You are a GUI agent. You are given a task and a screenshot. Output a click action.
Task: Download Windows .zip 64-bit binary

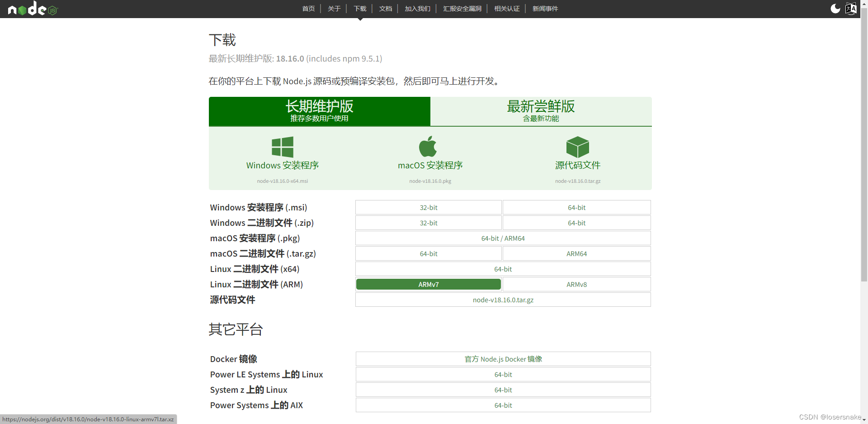577,223
